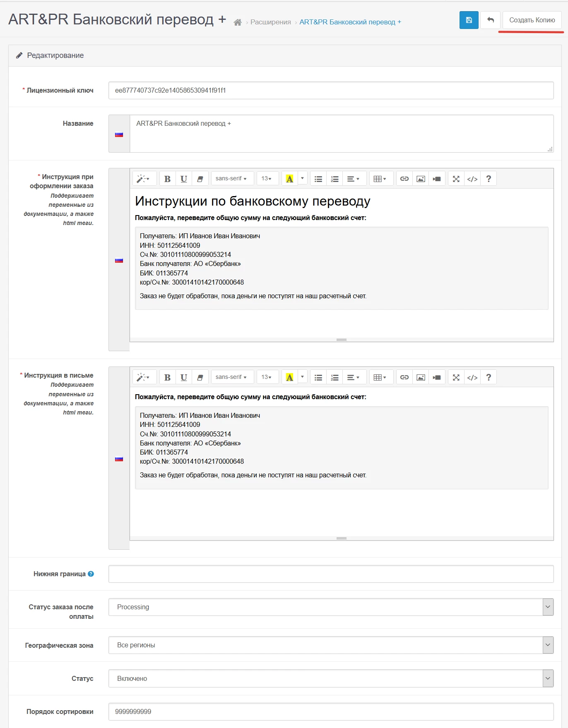Open color palette arrow in email instruction editor
This screenshot has height=728, width=568.
click(303, 377)
